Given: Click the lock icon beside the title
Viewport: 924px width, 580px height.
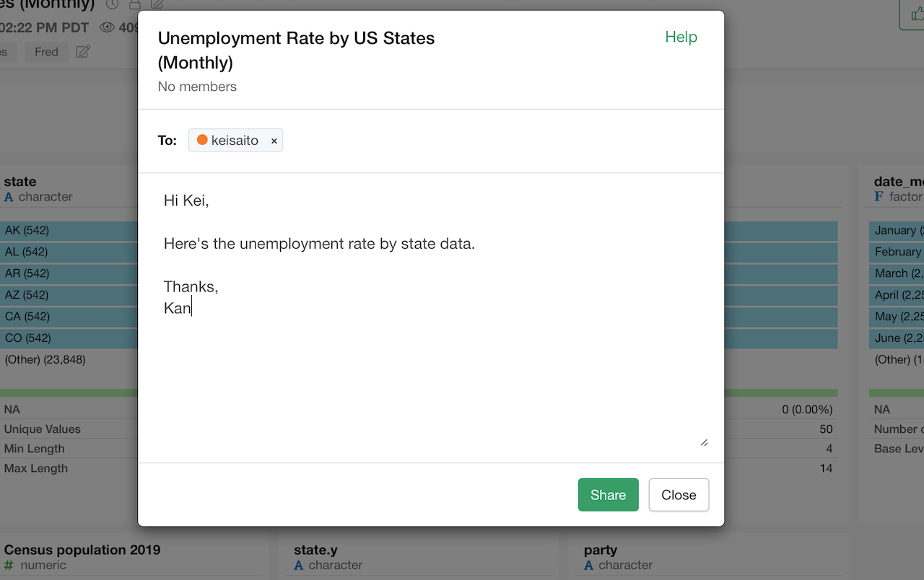Looking at the screenshot, I should pyautogui.click(x=134, y=4).
